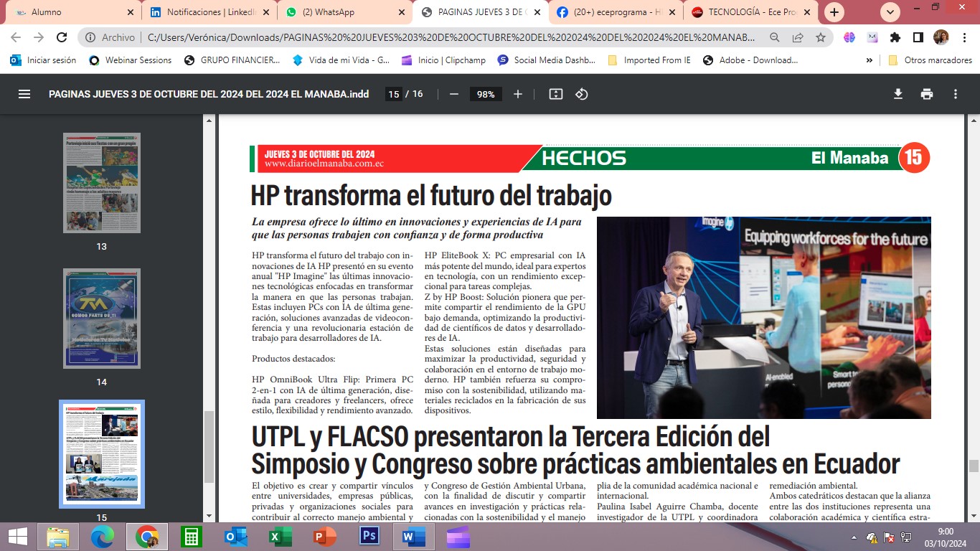
Task: Click the taskbar clock showing 9:00
Action: click(945, 536)
